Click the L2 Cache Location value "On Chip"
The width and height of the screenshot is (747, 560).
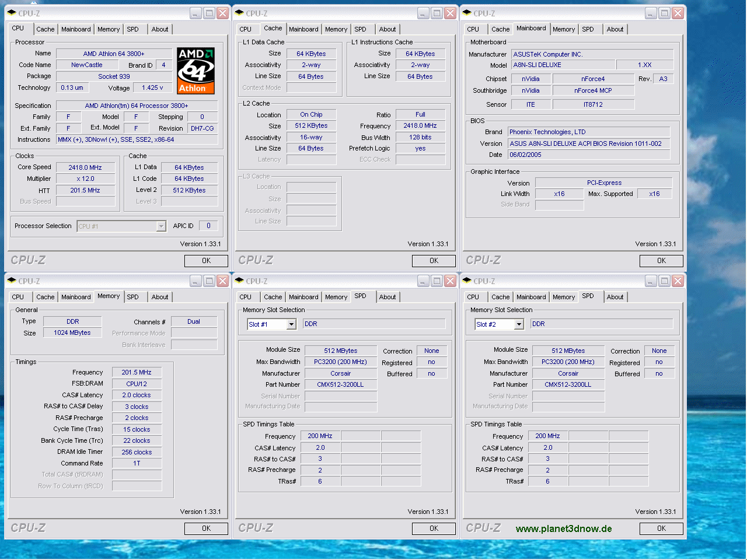coord(311,114)
